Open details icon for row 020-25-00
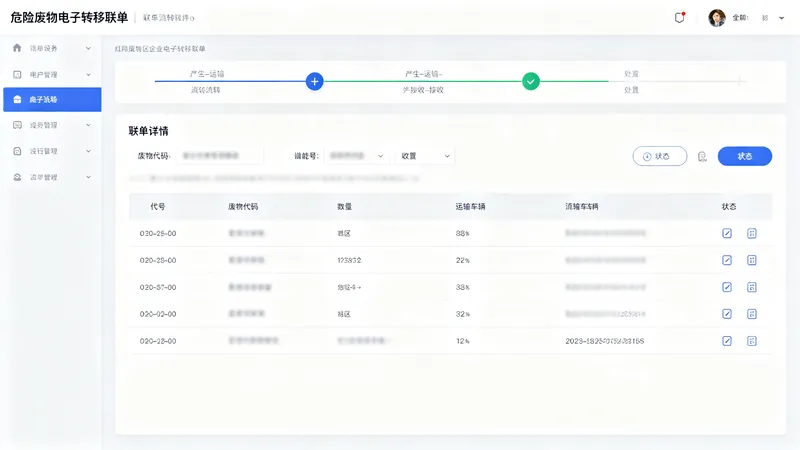This screenshot has width=800, height=450. point(752,233)
